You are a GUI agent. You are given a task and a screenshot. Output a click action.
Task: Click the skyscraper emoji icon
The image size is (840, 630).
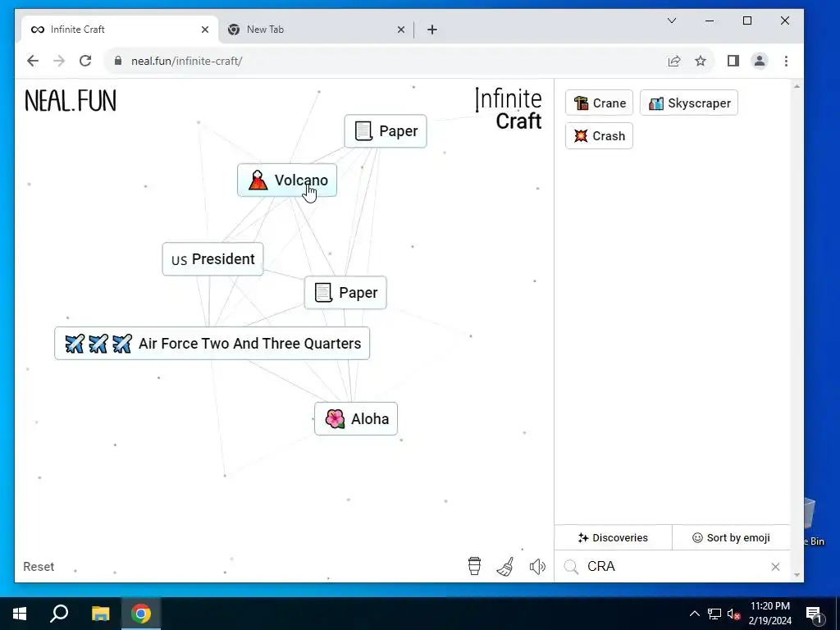(655, 103)
